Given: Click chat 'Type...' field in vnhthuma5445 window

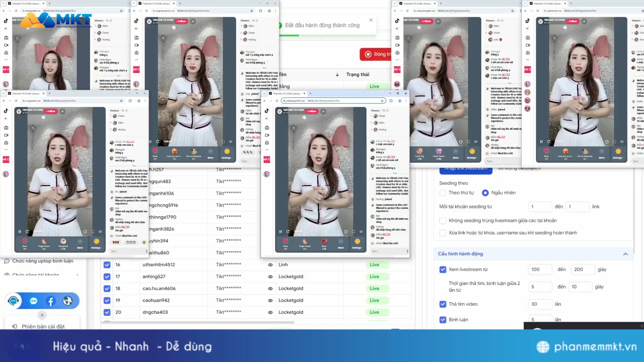Looking at the screenshot, I should (x=389, y=251).
